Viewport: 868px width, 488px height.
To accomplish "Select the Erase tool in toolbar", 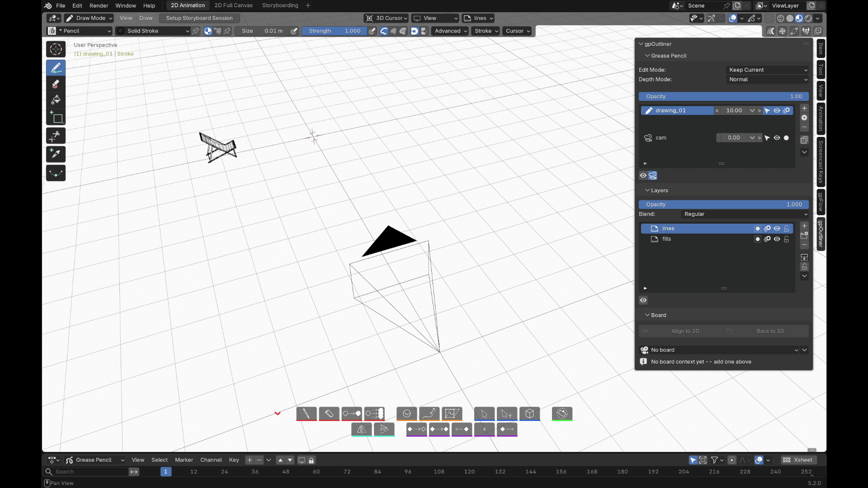I will [x=56, y=84].
